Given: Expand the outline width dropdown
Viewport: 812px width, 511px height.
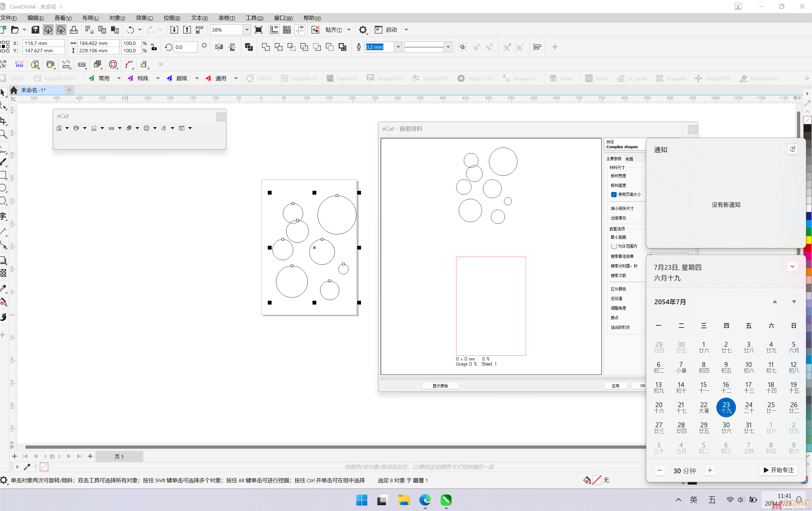Looking at the screenshot, I should pyautogui.click(x=398, y=47).
